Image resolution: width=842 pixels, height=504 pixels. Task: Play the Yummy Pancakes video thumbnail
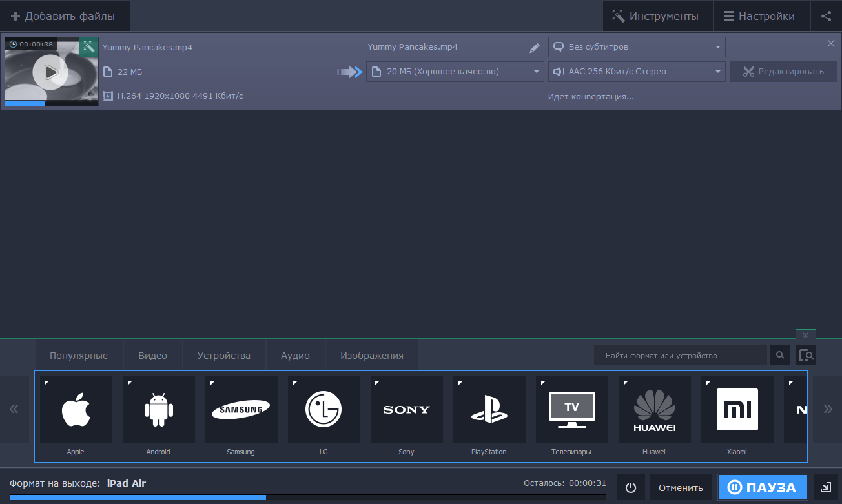coord(50,72)
